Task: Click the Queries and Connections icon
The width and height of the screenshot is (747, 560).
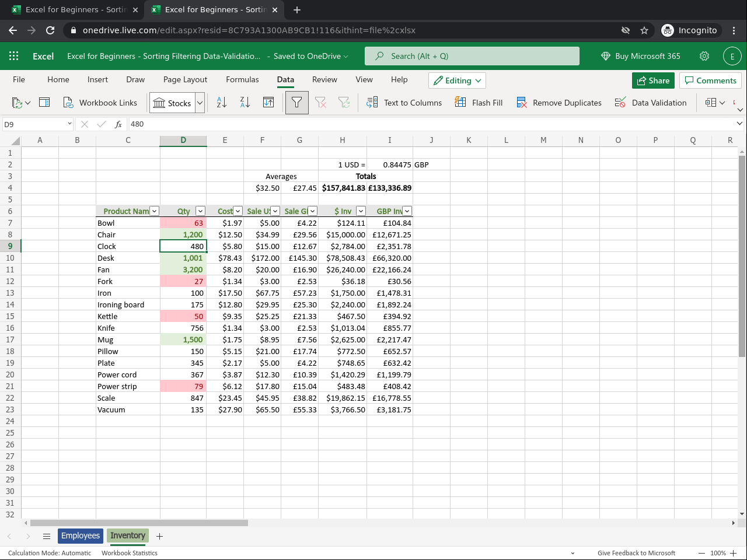Action: [x=44, y=103]
